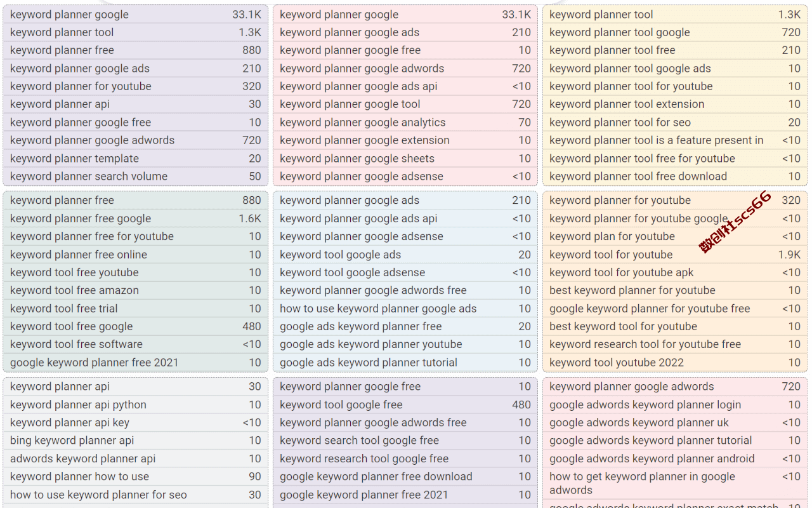Click 'bing keyword planner api' entry

(x=135, y=440)
